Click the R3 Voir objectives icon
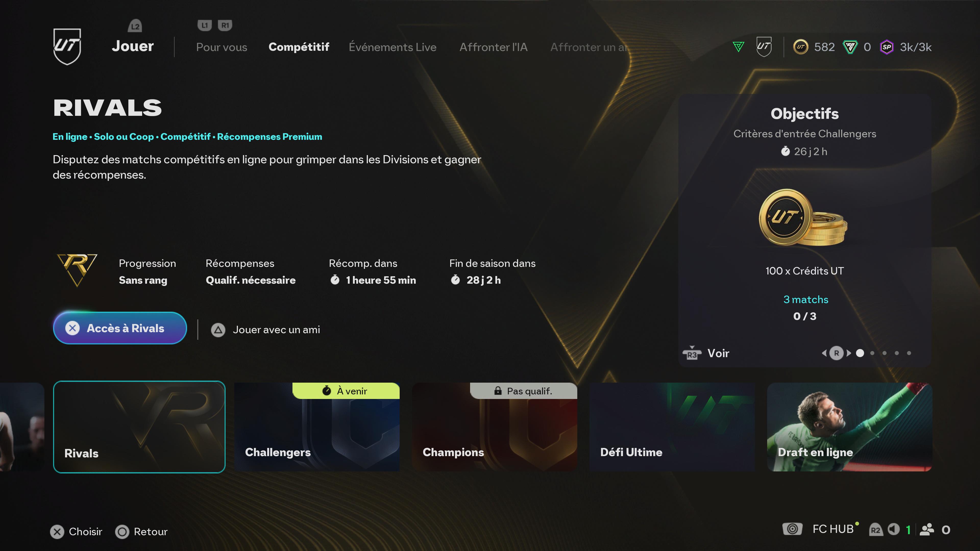This screenshot has width=980, height=551. tap(692, 353)
